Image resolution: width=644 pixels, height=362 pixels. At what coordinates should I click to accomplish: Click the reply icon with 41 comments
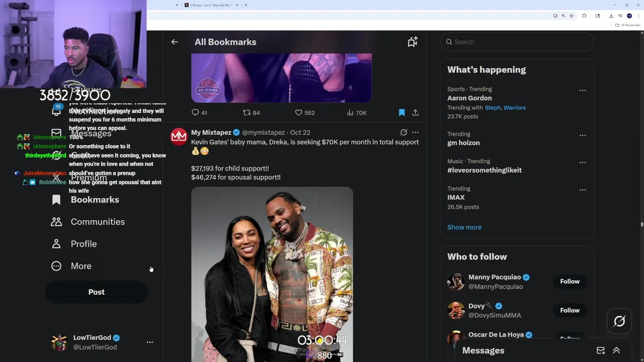click(x=196, y=113)
